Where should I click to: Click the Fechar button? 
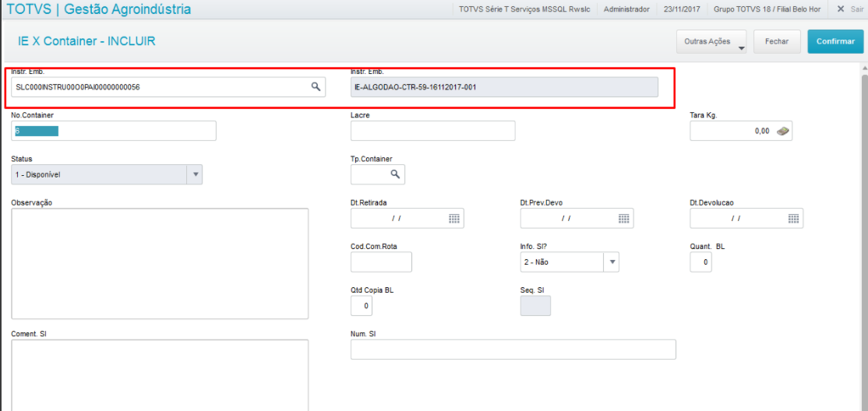tap(777, 41)
